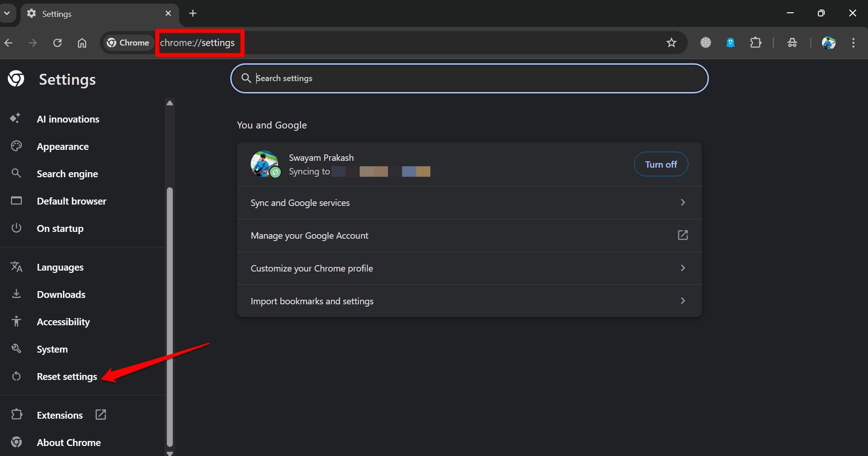This screenshot has height=456, width=868.
Task: Open the tab search dropdown arrow
Action: pyautogui.click(x=6, y=13)
